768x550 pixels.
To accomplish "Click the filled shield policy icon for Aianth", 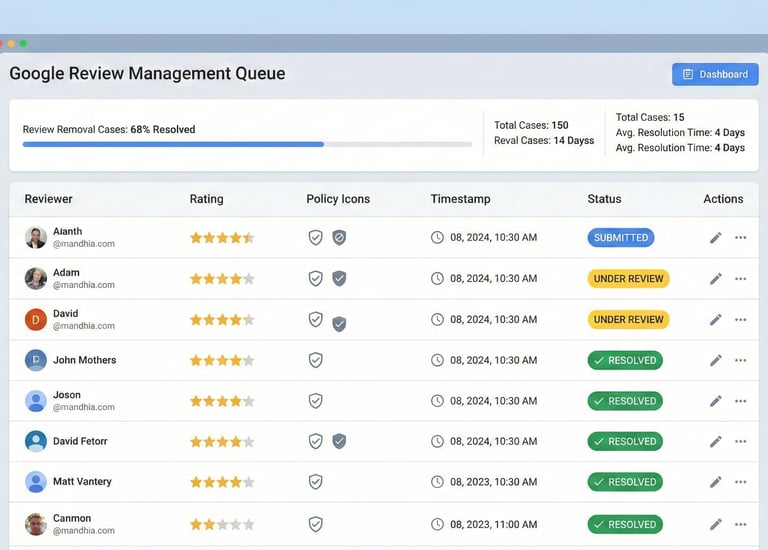I will click(x=339, y=238).
